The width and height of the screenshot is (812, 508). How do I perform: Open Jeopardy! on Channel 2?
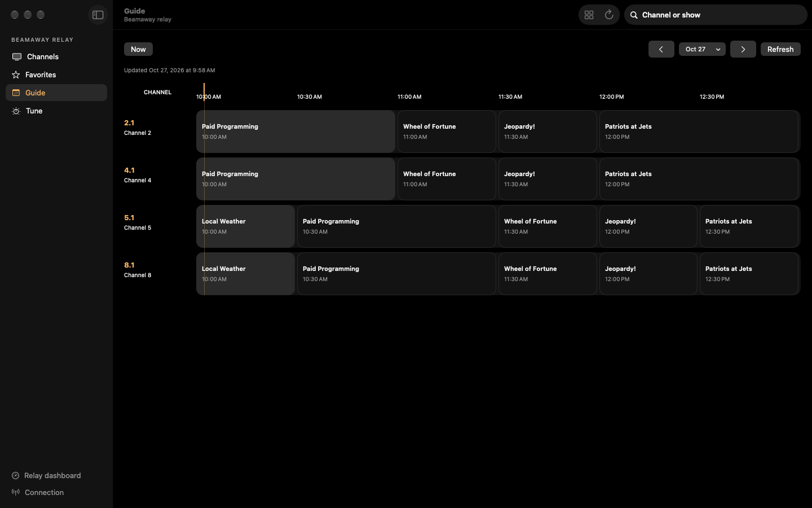click(548, 132)
